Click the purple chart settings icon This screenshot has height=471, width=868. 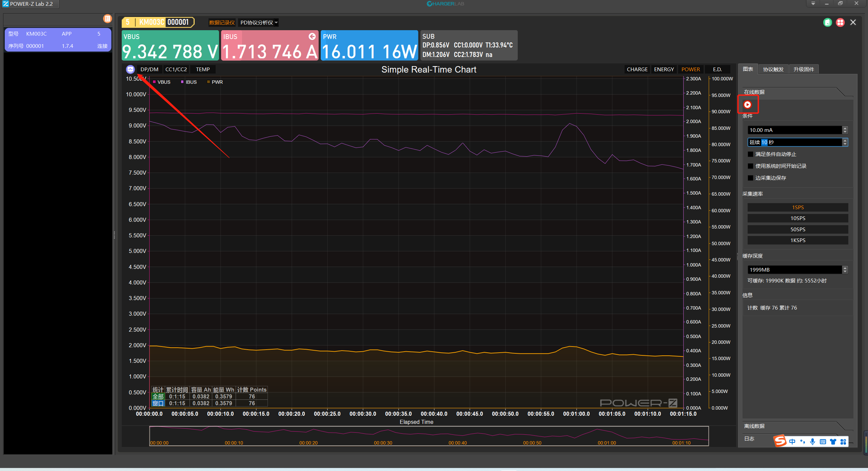coord(130,70)
